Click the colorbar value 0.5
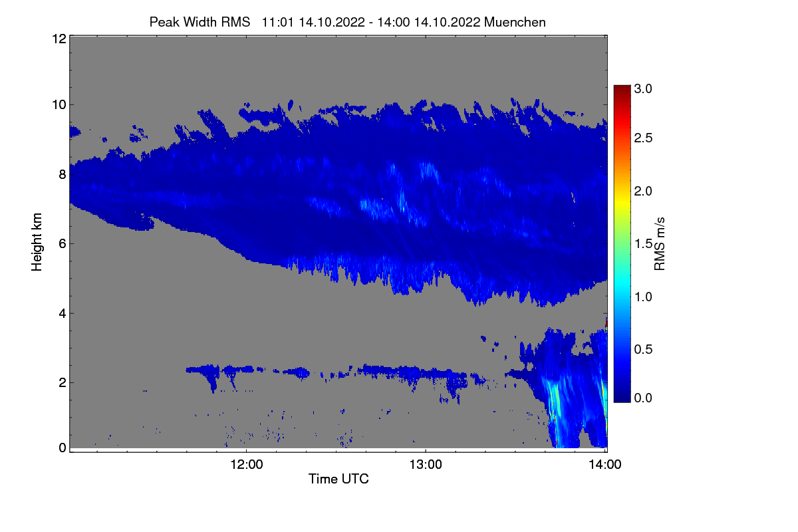This screenshot has width=798, height=532. tap(643, 349)
